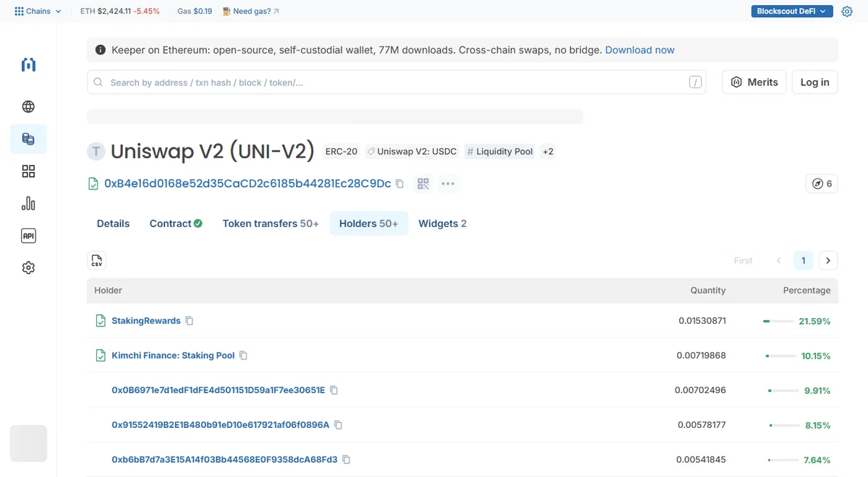Copy the token contract address
The height and width of the screenshot is (477, 868).
(399, 184)
